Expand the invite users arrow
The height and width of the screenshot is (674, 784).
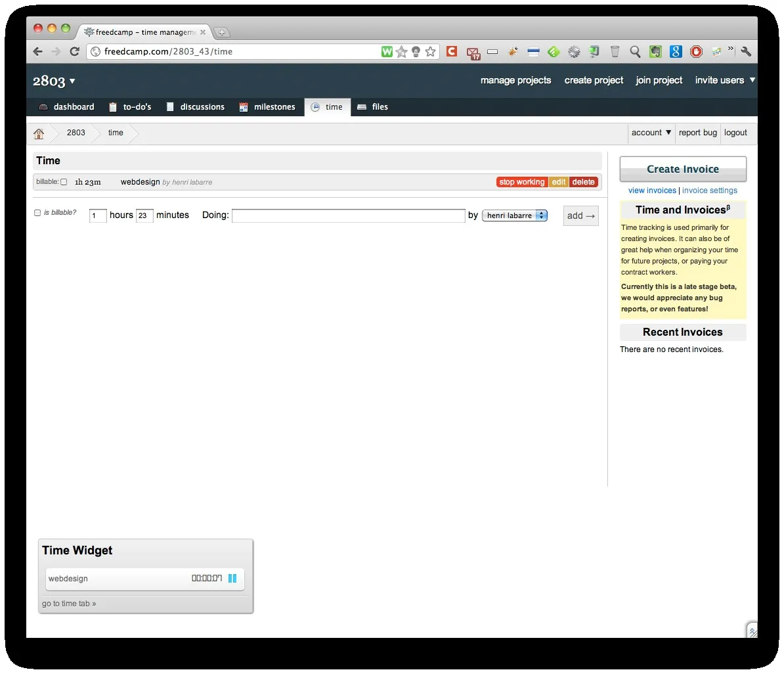pos(752,80)
